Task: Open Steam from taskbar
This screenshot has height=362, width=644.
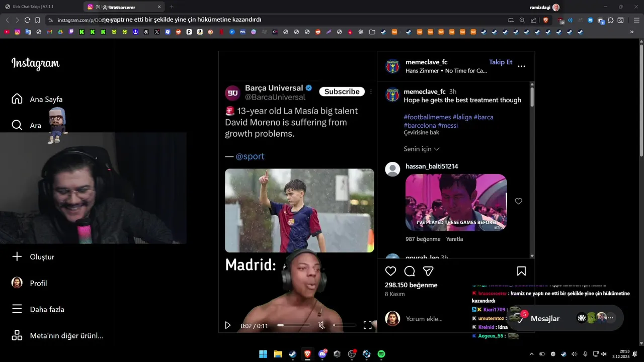Action: tap(292, 354)
